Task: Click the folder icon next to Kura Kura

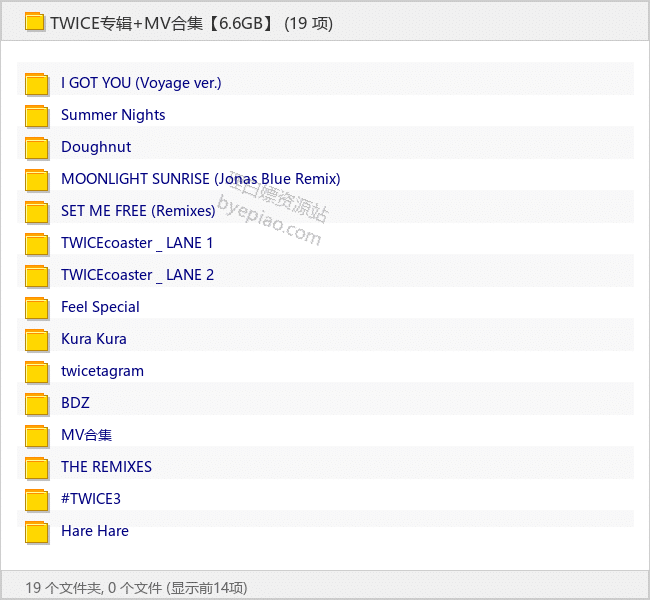Action: coord(36,340)
